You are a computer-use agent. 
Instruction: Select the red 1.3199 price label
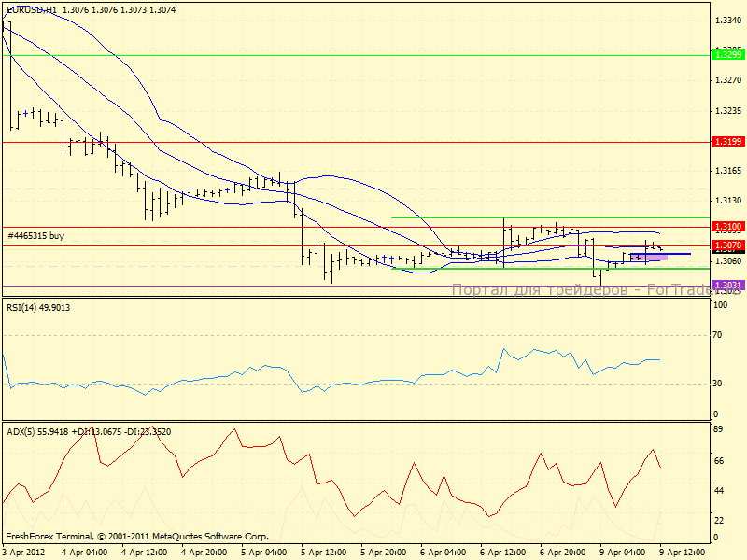pos(727,141)
